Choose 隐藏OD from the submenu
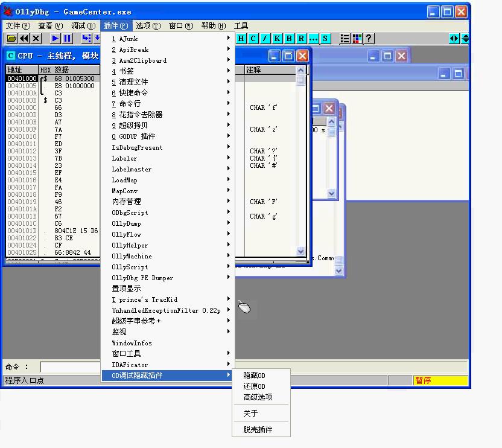 click(261, 376)
